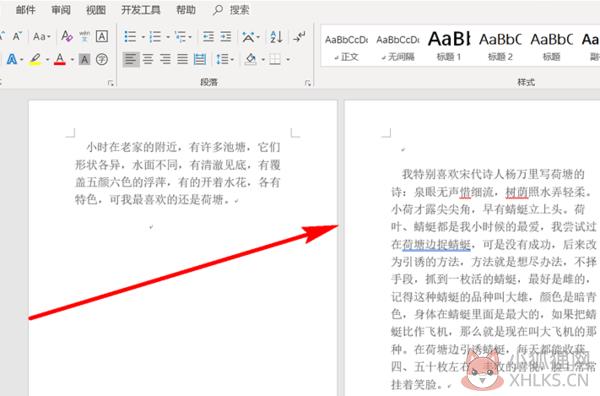Viewport: 600px width, 396px height.
Task: Open the 开发工具 ribbon tab
Action: (140, 10)
